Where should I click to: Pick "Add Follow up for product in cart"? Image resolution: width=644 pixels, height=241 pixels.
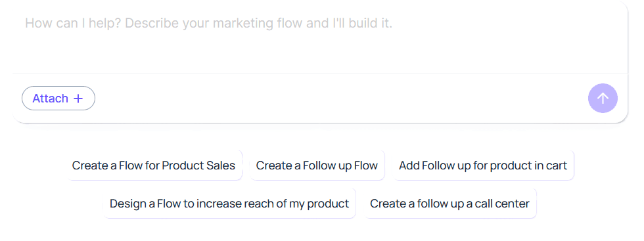point(483,165)
